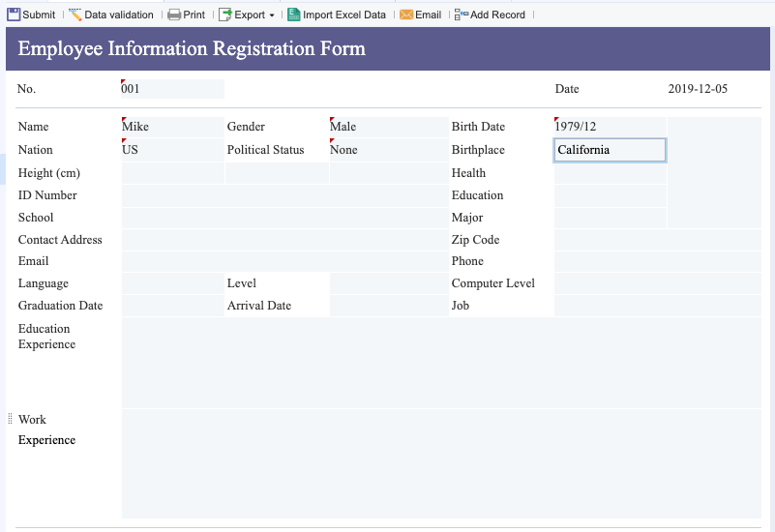Viewport: 775px width, 532px height.
Task: Click the Submit label
Action: (39, 15)
